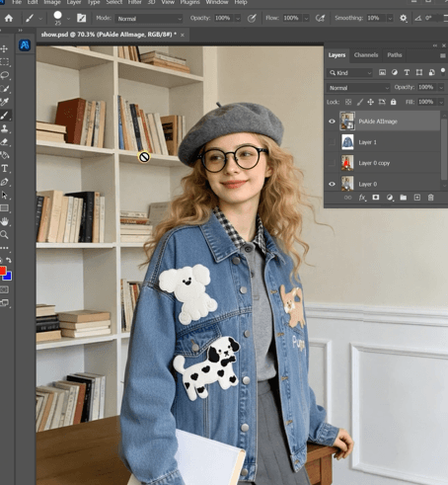
Task: Open the Window menu
Action: [217, 2]
